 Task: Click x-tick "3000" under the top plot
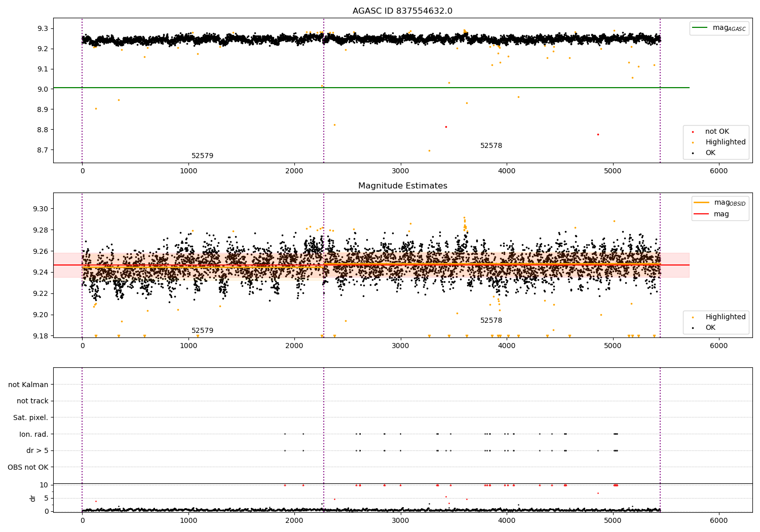pos(401,171)
